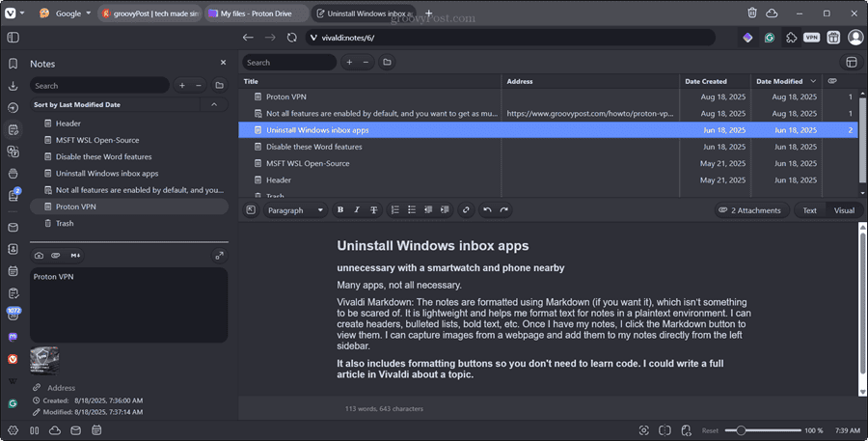Delete note with minus button in panel
Viewport: 868px width, 441px height.
[x=198, y=85]
